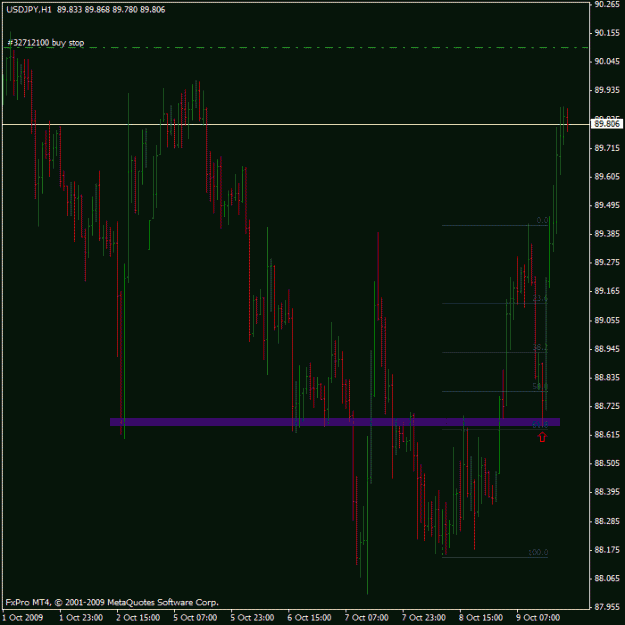Viewport: 625px width, 625px height.
Task: Click the 89.055 price axis label
Action: click(607, 320)
